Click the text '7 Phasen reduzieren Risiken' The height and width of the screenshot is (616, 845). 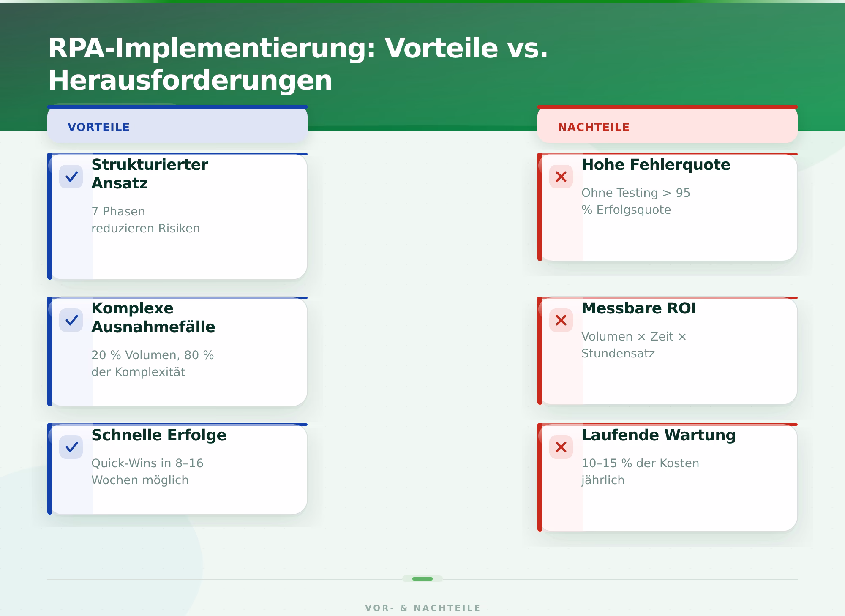[146, 220]
